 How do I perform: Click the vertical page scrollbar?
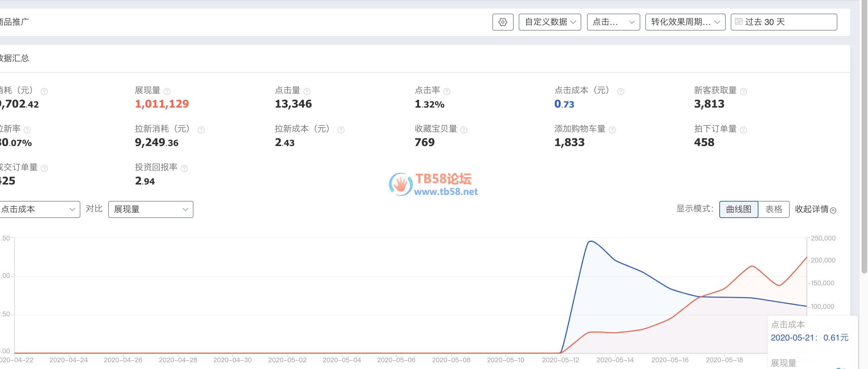[x=864, y=142]
